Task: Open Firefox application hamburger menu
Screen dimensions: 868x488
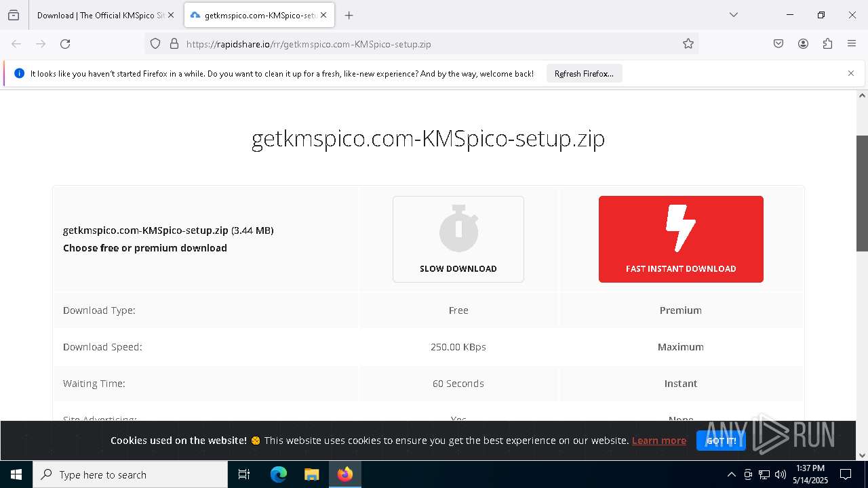Action: pos(852,44)
